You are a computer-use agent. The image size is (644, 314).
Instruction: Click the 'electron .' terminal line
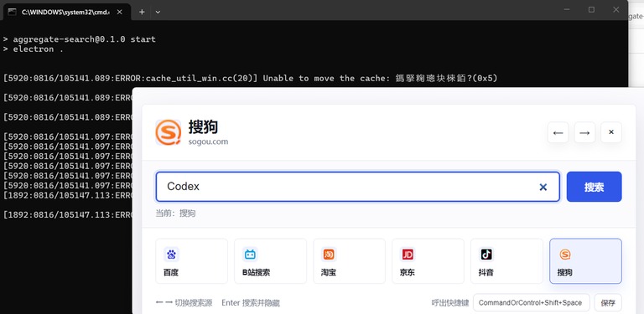[34, 49]
